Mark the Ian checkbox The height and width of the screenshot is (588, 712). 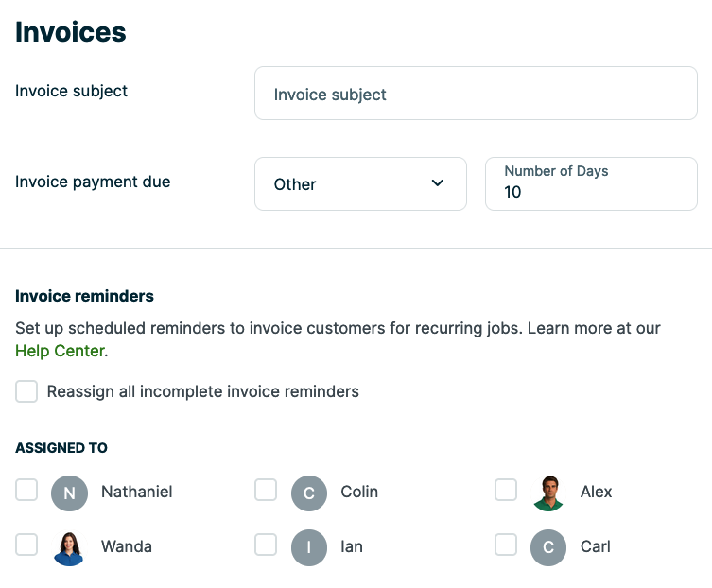[x=266, y=545]
